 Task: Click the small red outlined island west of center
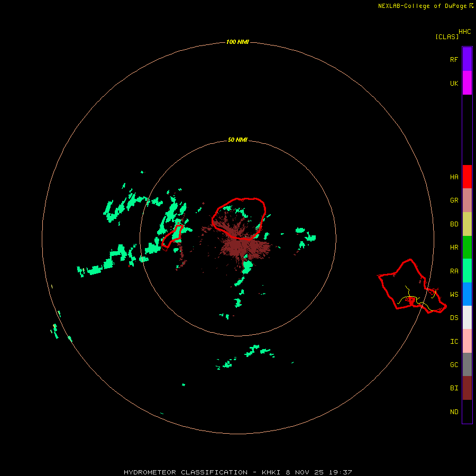coord(172,237)
